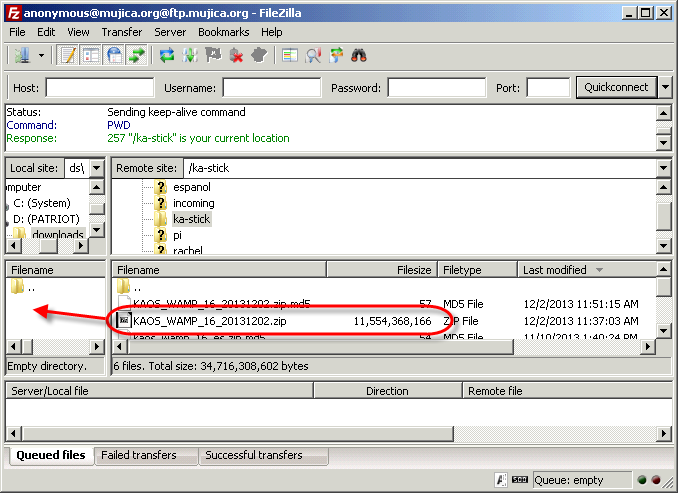Open directory listing filters icon
Viewport: 678px width, 493px height.
289,55
